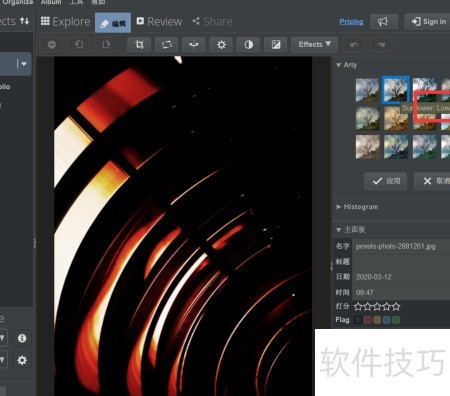Set rating to two stars
This screenshot has width=450, height=396.
click(368, 306)
